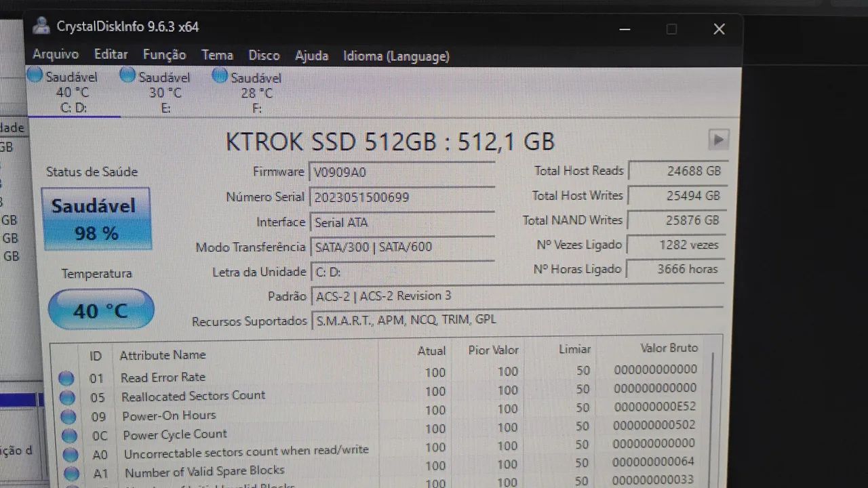Viewport: 868px width, 488px height.
Task: Click the transfer mode field SATA/300 | SATA/600
Action: [x=403, y=247]
